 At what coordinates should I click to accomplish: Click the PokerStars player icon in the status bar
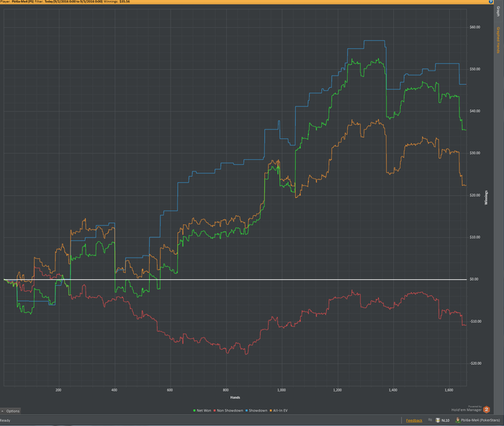(458, 420)
